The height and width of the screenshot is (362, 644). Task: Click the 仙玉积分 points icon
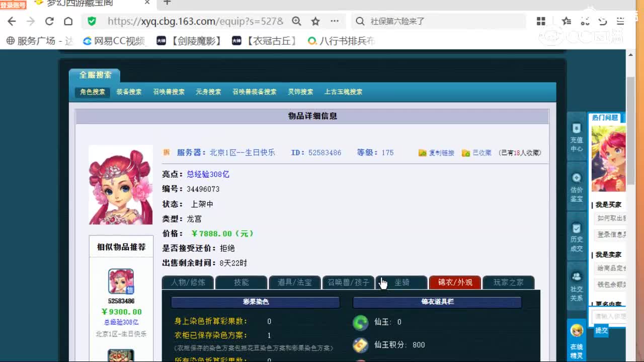(360, 345)
